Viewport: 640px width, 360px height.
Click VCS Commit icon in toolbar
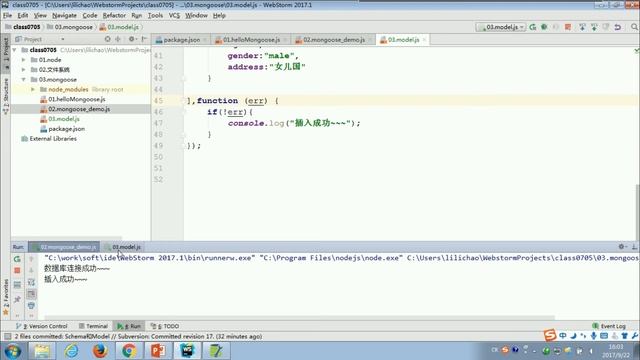tap(594, 27)
